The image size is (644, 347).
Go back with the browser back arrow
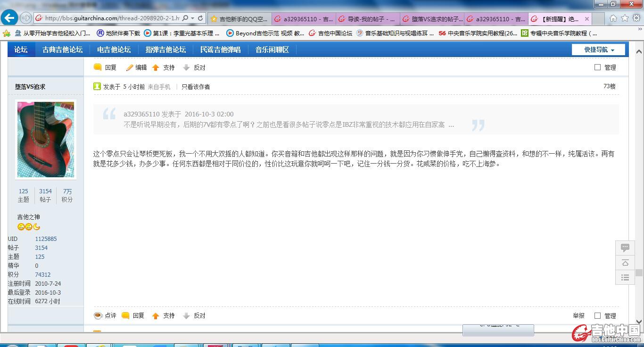pyautogui.click(x=9, y=18)
